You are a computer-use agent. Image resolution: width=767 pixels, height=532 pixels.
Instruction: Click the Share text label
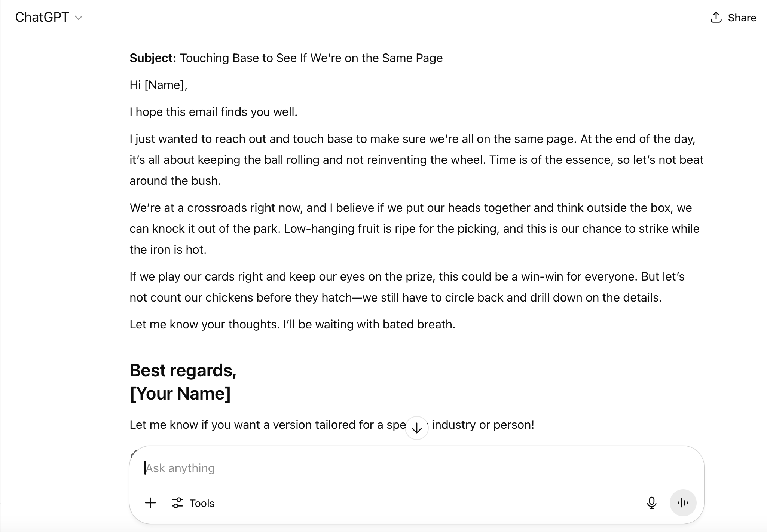[742, 18]
